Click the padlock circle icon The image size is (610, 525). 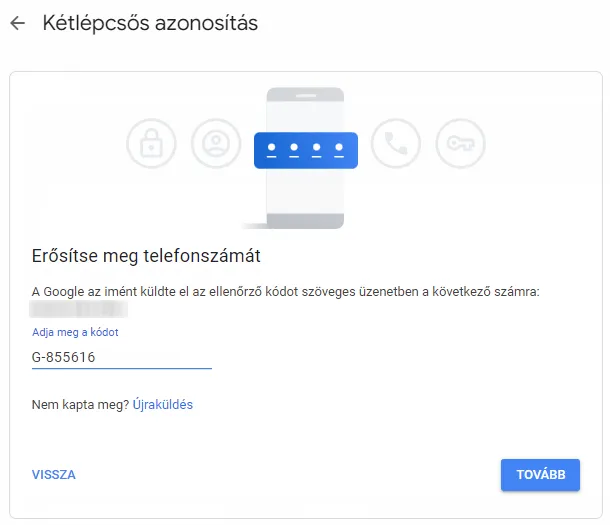(151, 146)
